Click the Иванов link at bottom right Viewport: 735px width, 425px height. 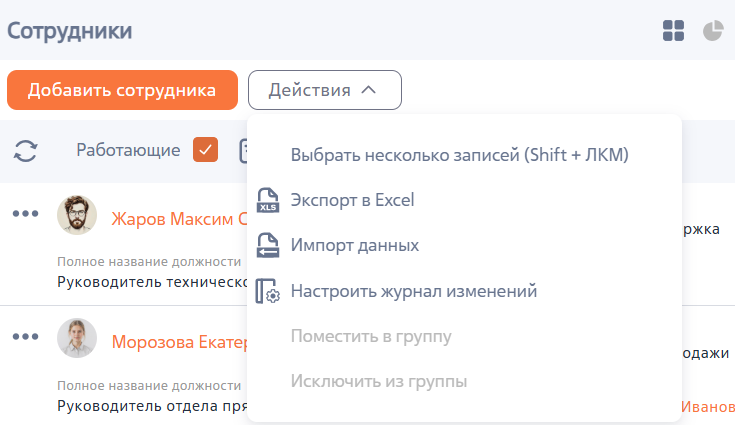click(x=708, y=407)
